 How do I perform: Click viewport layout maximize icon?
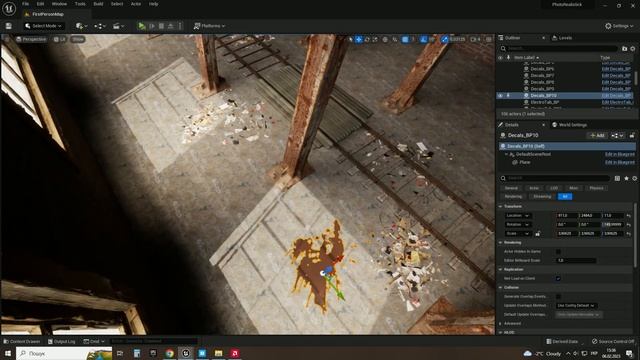click(x=489, y=40)
